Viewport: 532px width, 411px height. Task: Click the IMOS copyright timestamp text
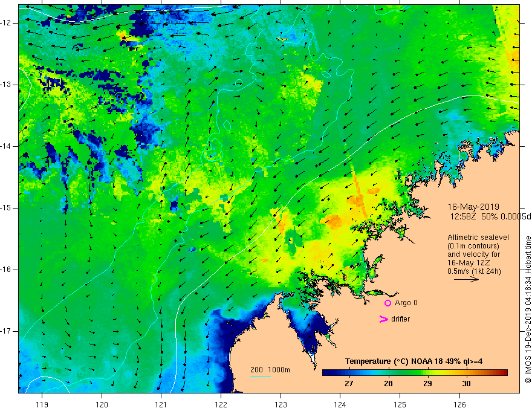point(528,310)
